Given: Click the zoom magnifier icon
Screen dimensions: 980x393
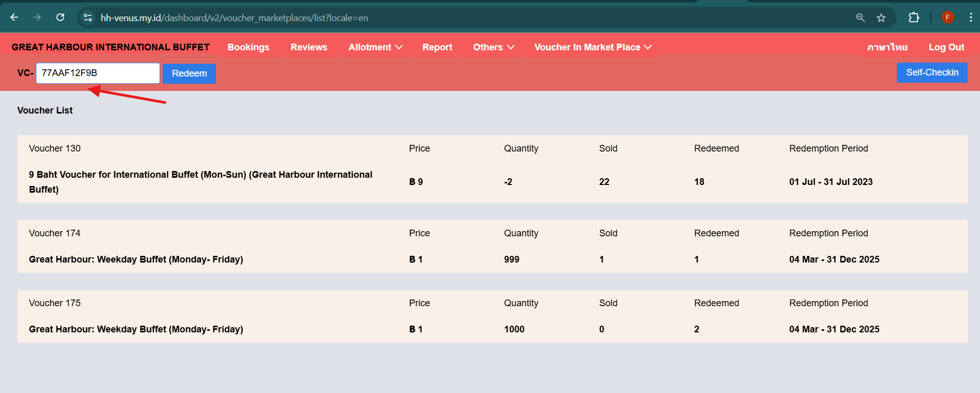Looking at the screenshot, I should (x=860, y=17).
